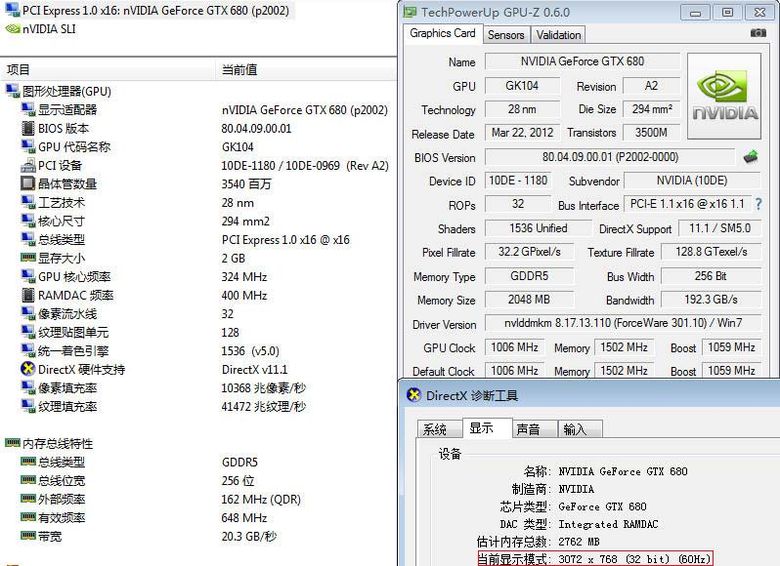Click the DirectX diagnostic tool title icon
Viewport: 780px width, 566px height.
click(414, 395)
